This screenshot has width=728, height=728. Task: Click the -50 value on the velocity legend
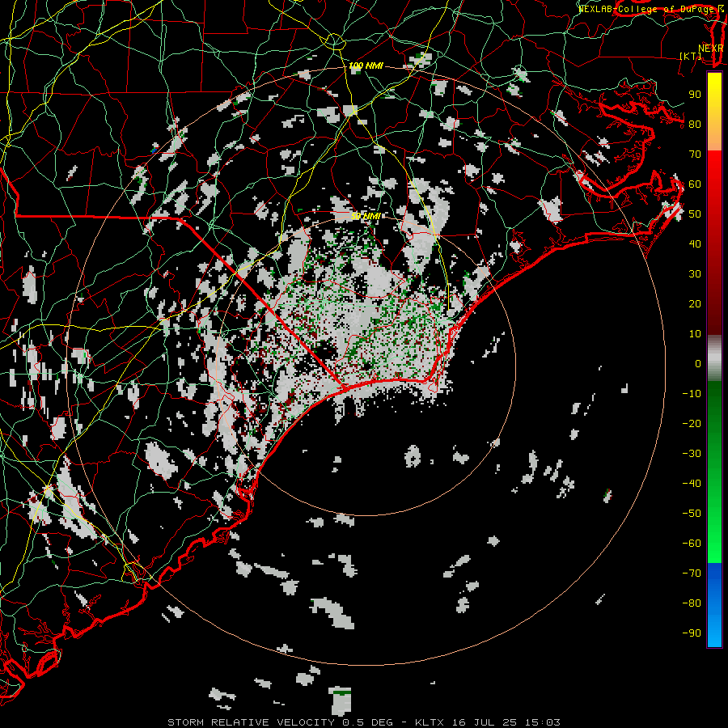pos(692,514)
